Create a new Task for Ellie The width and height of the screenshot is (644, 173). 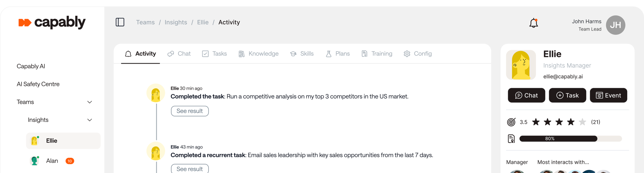tap(567, 95)
